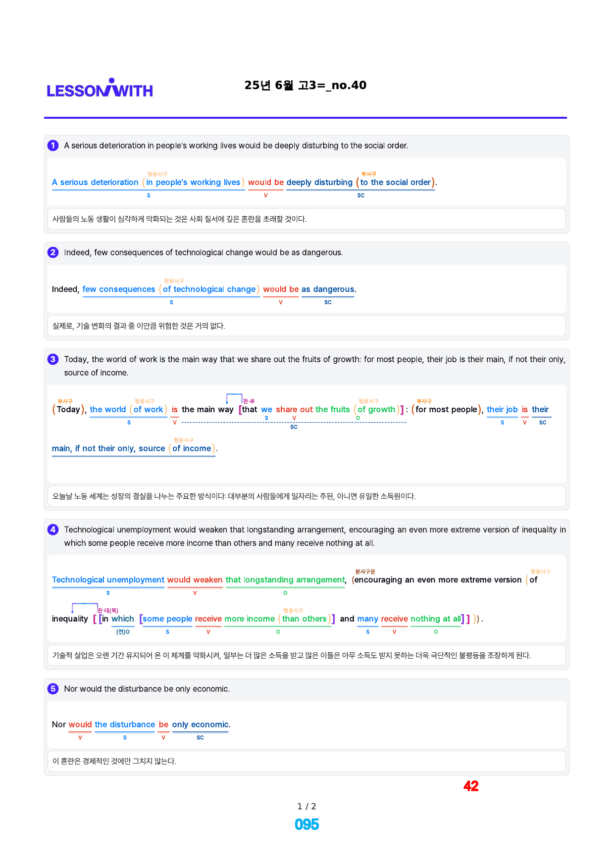Click the circled number 2 badge
The image size is (614, 868).
[x=53, y=252]
